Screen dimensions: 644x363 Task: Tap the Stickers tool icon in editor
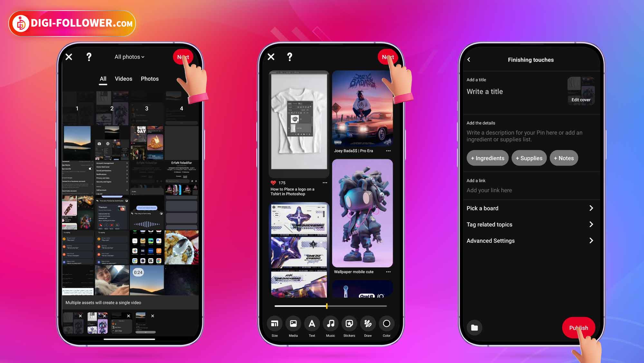(x=349, y=324)
